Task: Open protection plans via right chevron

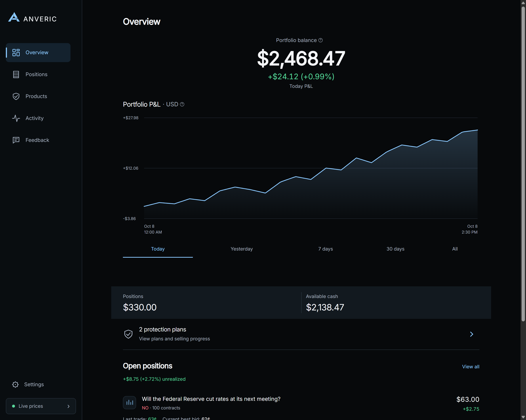Action: [x=472, y=334]
